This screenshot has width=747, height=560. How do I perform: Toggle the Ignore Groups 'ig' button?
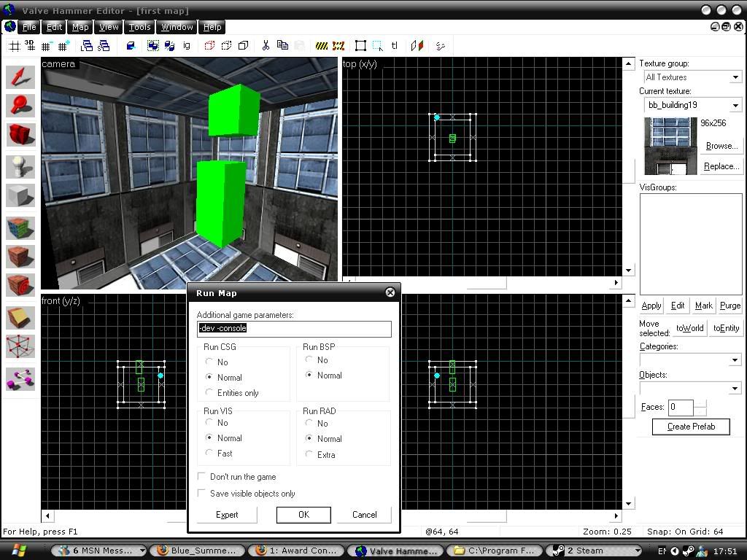tap(186, 46)
